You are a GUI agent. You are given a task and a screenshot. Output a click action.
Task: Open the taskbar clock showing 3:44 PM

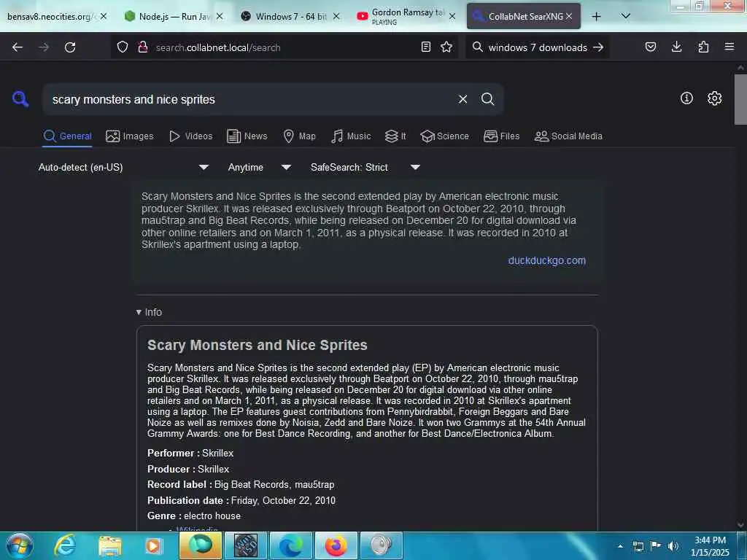pos(710,546)
